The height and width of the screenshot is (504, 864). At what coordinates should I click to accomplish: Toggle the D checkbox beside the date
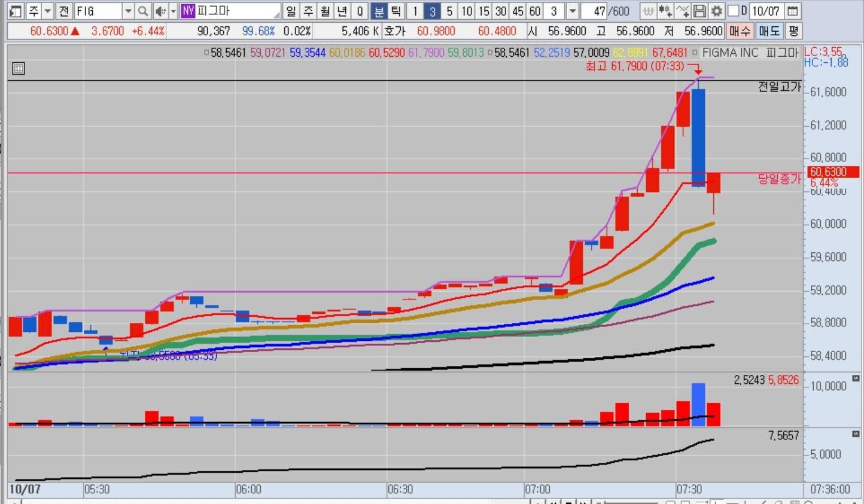tap(734, 11)
